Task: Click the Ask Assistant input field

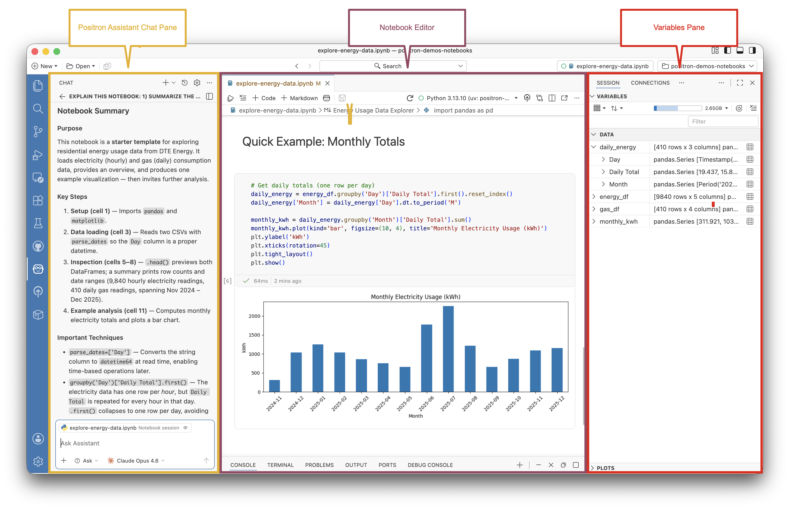Action: pos(135,443)
